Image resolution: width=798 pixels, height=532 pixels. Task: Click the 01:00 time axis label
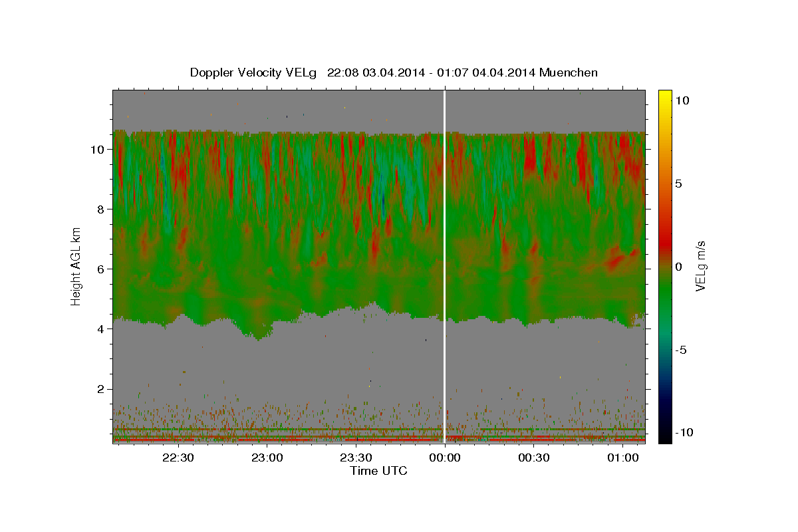click(x=622, y=458)
